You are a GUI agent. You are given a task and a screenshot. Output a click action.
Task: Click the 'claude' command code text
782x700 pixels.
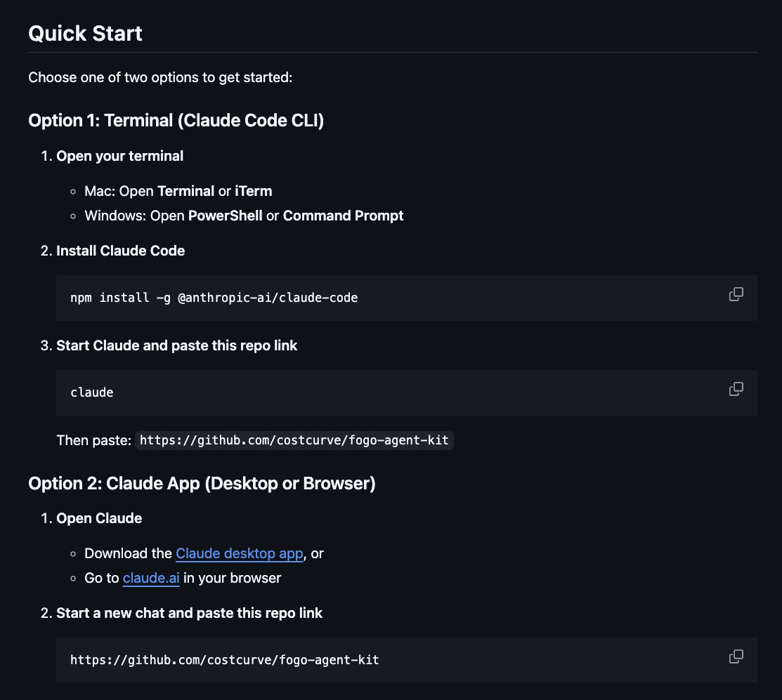92,392
